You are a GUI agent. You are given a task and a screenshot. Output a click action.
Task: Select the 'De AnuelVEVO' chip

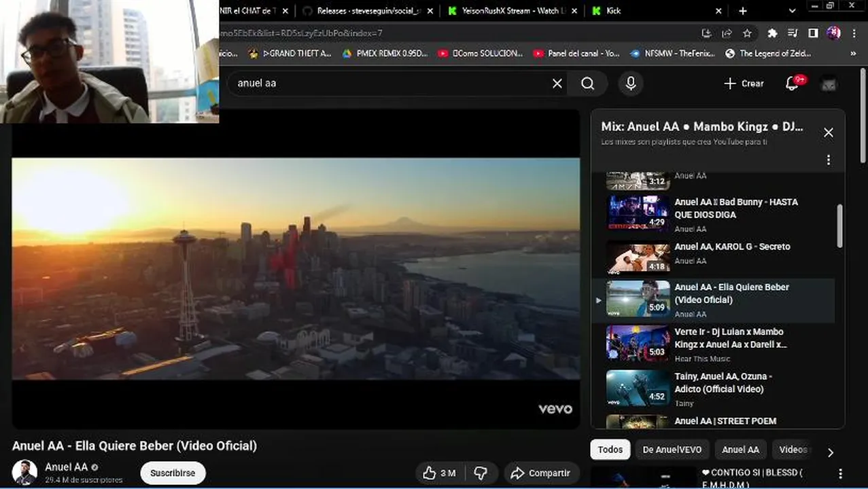coord(673,449)
